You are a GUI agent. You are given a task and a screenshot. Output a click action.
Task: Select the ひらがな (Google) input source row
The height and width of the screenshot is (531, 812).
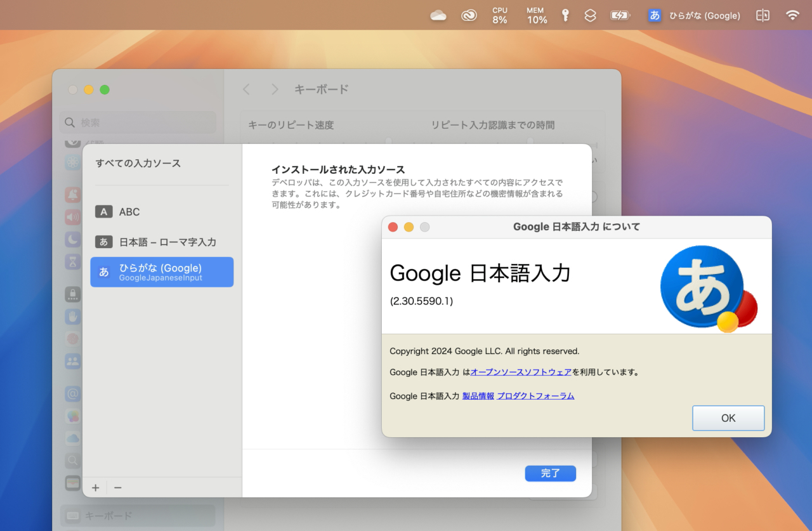pyautogui.click(x=162, y=272)
